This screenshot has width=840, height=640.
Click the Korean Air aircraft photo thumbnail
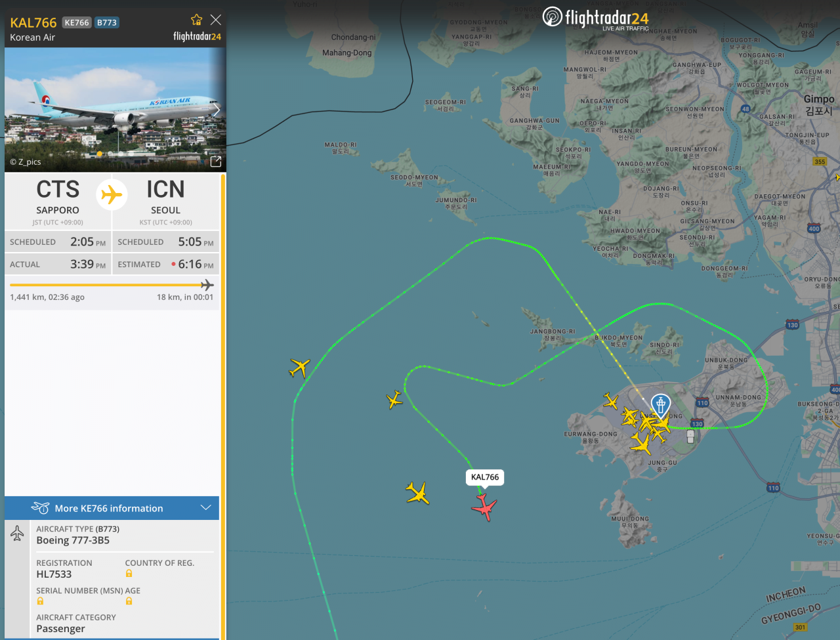pyautogui.click(x=115, y=110)
